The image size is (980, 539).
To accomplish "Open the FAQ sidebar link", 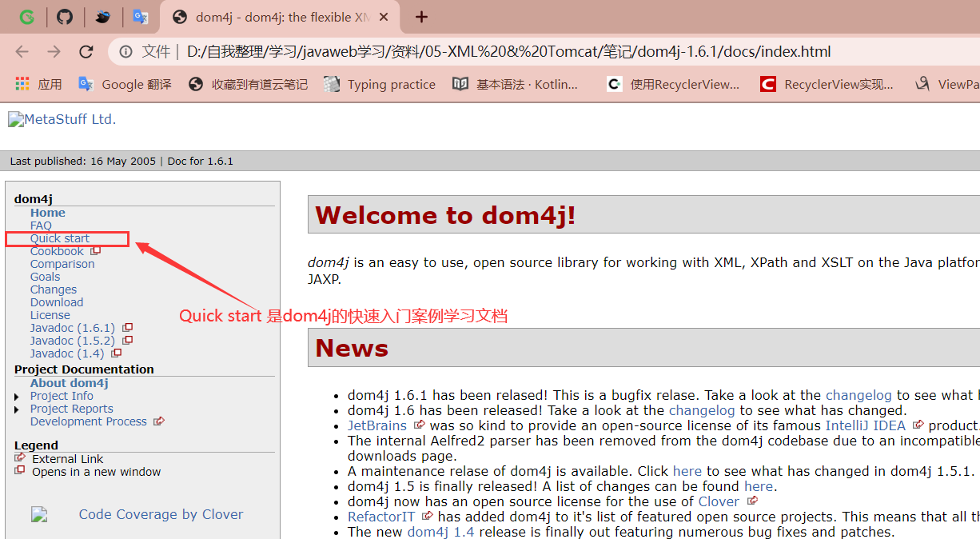I will [41, 226].
